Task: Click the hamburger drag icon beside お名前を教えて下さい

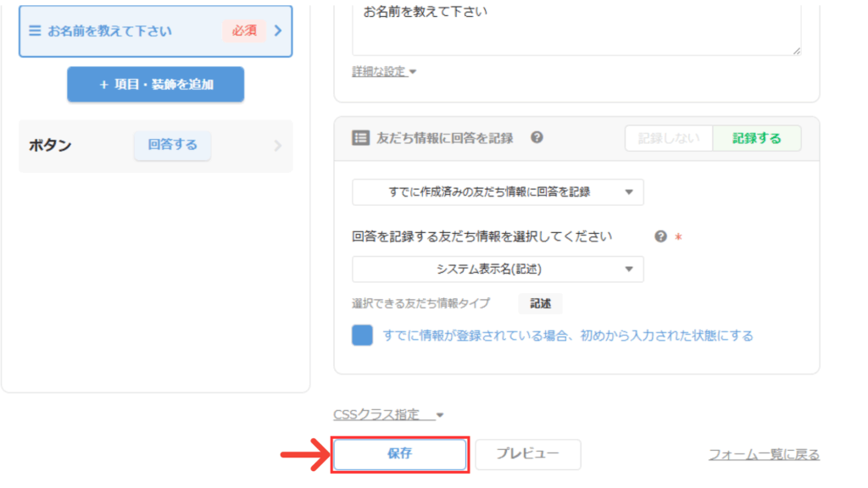Action: point(35,31)
